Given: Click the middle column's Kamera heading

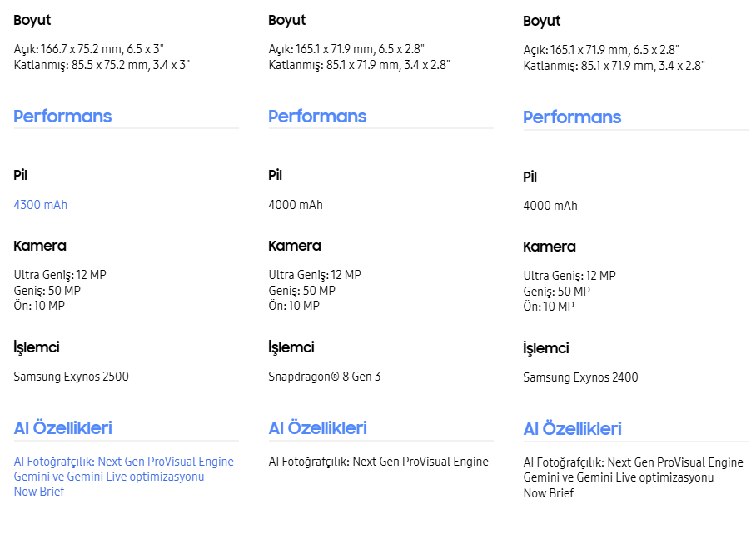Looking at the screenshot, I should (295, 246).
